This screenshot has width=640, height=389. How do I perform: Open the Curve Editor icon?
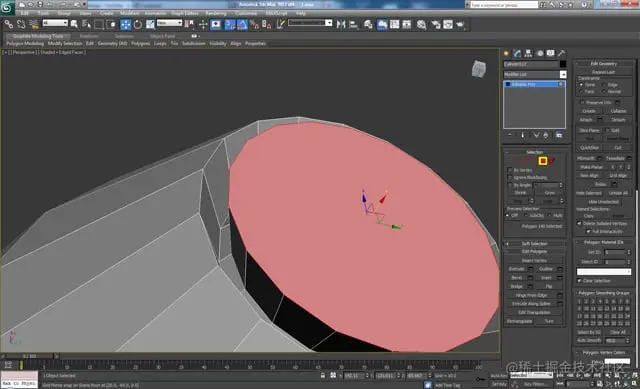point(394,24)
